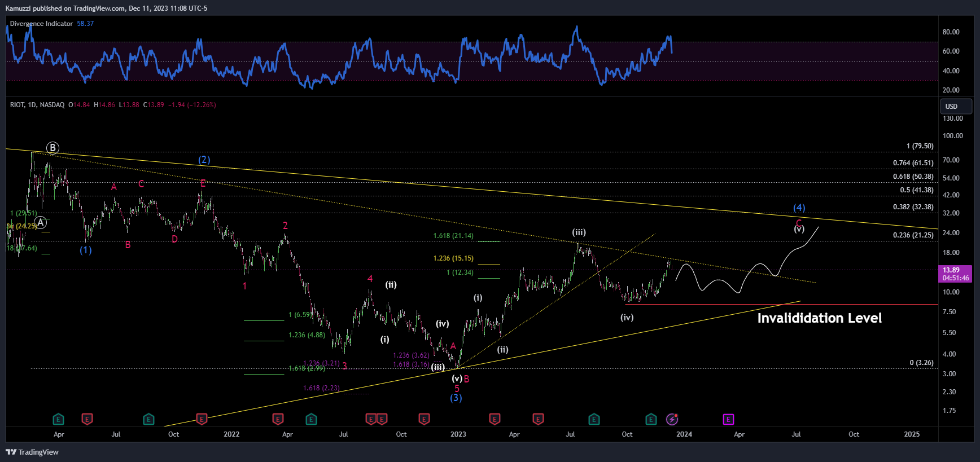Click the white (iii) label near the July 2023 peak

click(579, 232)
